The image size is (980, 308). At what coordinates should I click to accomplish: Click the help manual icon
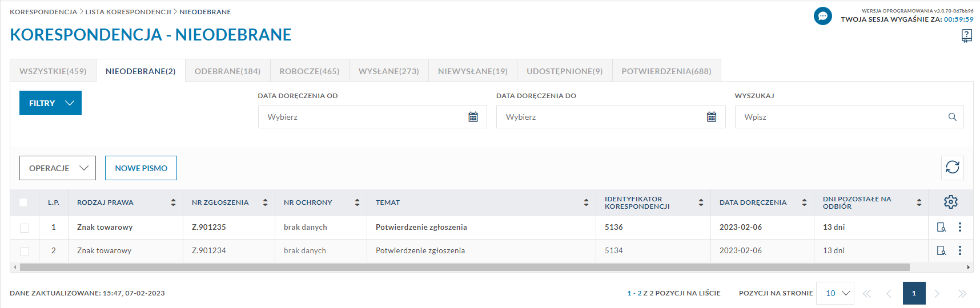[966, 36]
